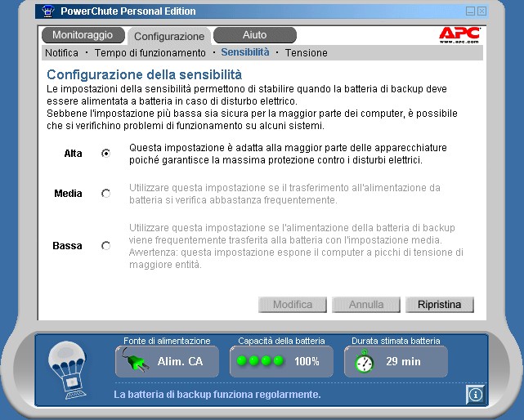Click the Annulla button
The width and height of the screenshot is (524, 420).
point(366,305)
